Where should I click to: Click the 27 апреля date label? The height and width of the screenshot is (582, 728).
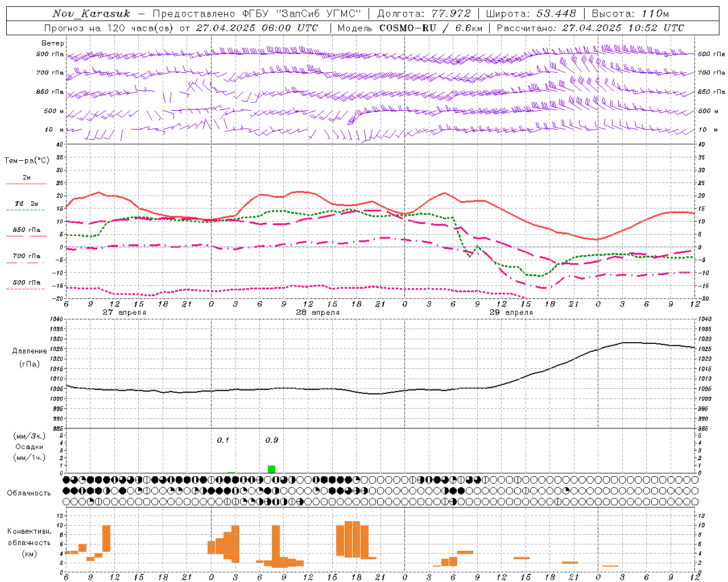tap(124, 313)
